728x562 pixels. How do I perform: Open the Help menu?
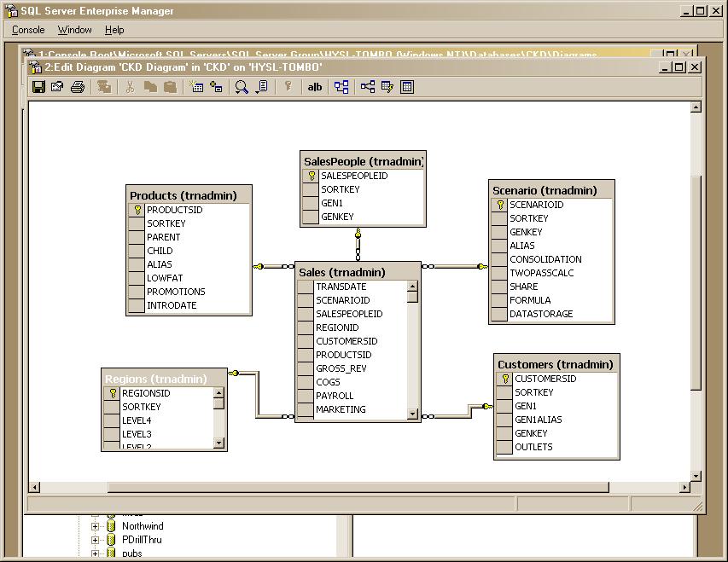click(114, 30)
